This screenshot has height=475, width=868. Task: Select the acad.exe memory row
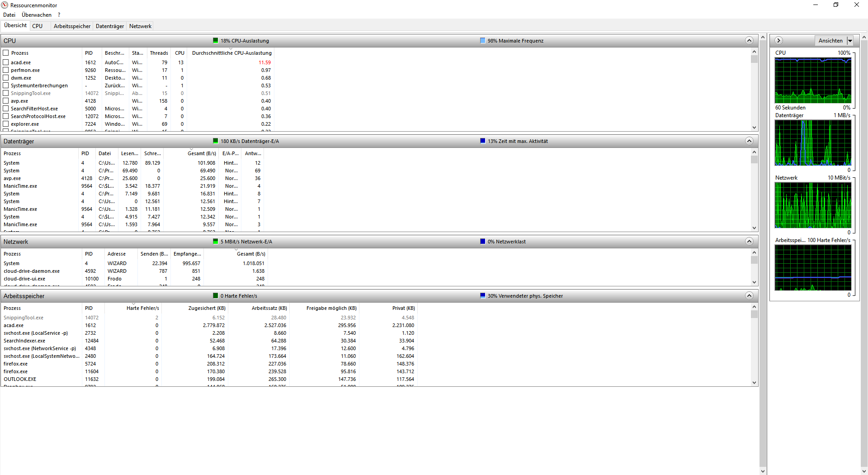pyautogui.click(x=209, y=325)
